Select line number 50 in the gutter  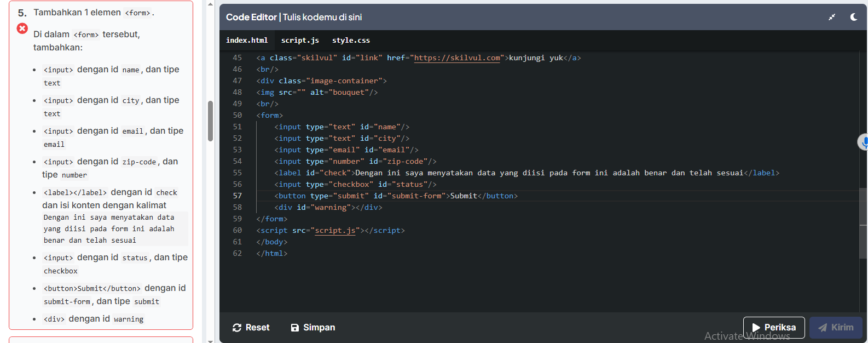point(237,115)
